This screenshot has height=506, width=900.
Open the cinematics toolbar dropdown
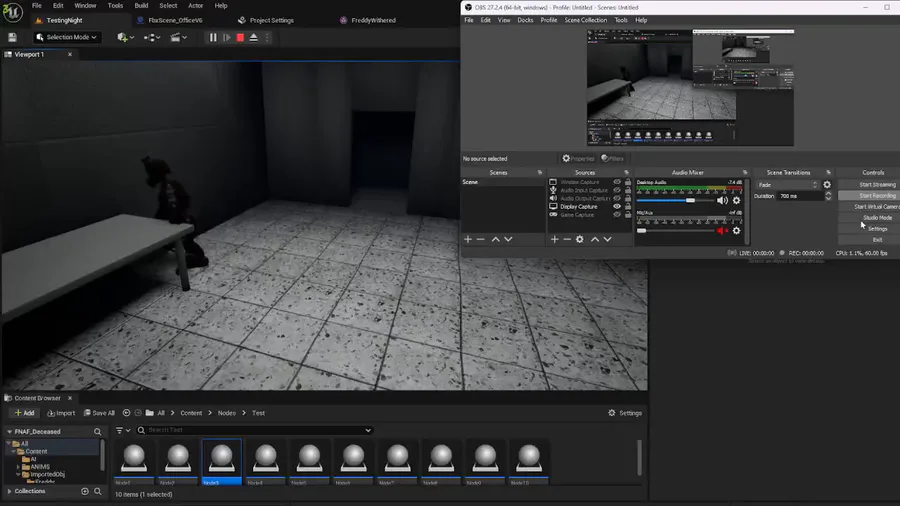179,37
